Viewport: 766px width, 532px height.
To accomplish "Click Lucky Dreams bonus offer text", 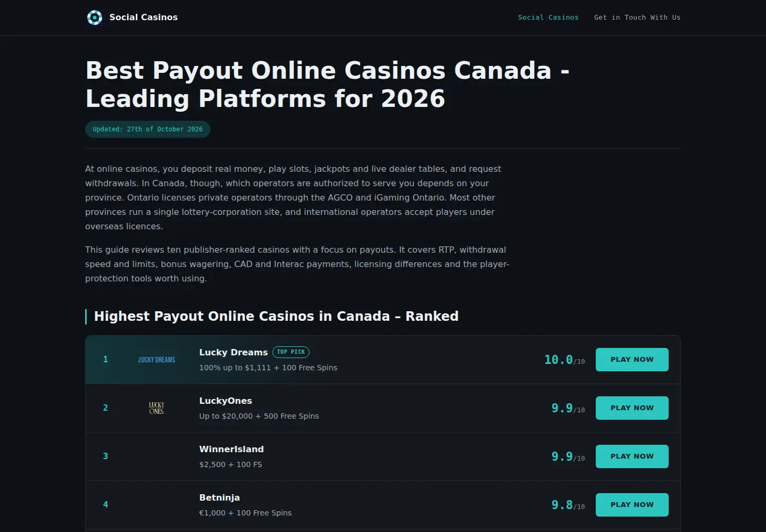I will 268,368.
